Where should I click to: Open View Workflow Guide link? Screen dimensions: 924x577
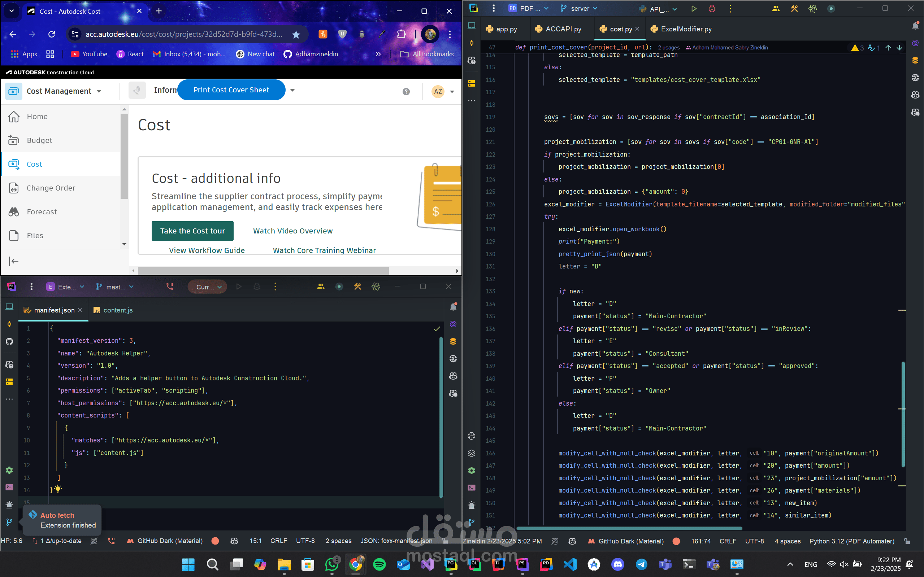pyautogui.click(x=207, y=250)
